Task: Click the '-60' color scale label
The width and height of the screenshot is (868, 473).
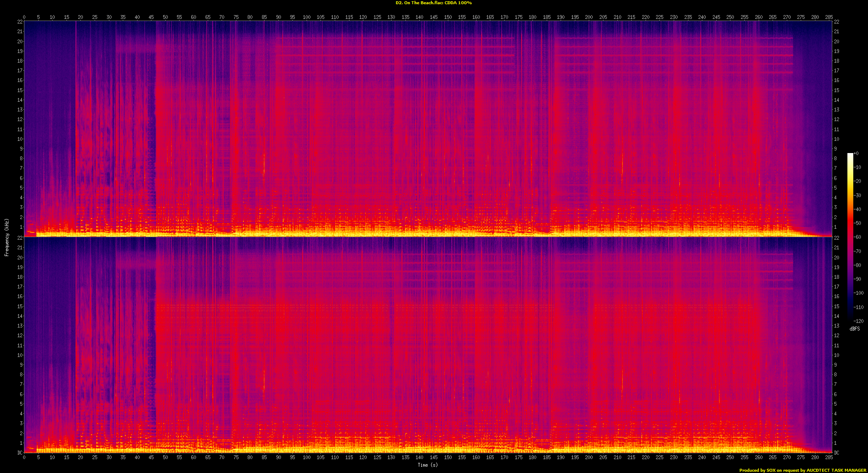Action: point(858,237)
